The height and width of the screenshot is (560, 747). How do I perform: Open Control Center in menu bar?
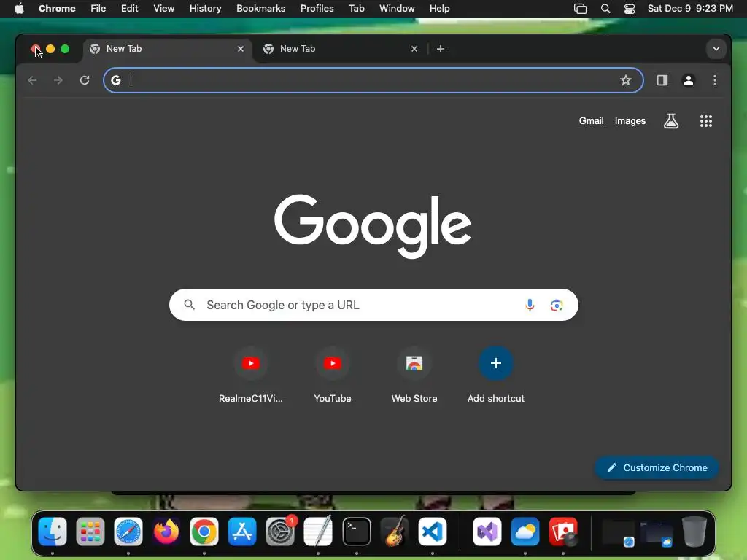630,9
